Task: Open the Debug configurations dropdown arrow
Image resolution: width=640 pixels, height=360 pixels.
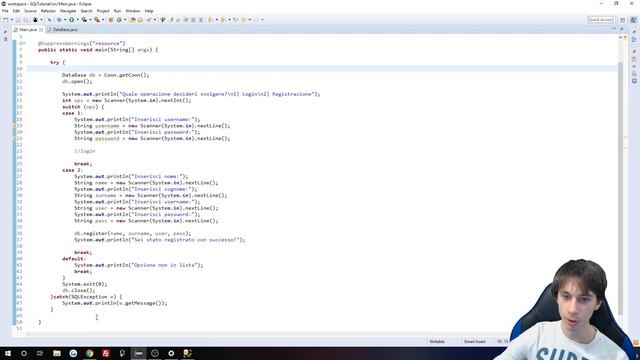Action: 65,20
